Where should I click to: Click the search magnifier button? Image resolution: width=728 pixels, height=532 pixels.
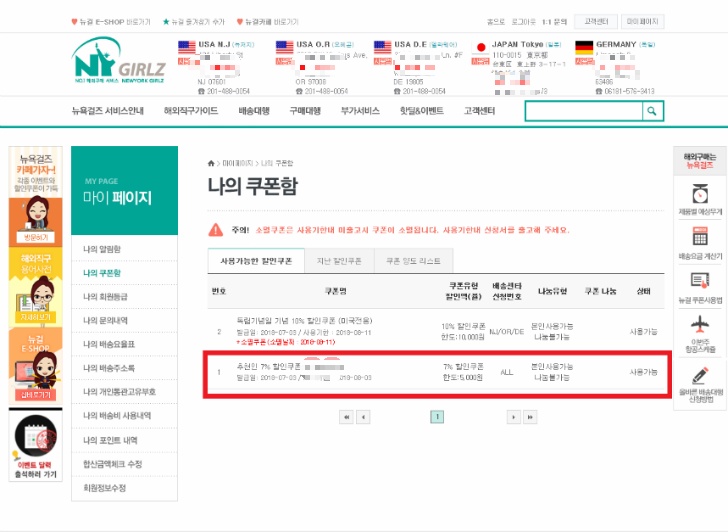pos(652,111)
